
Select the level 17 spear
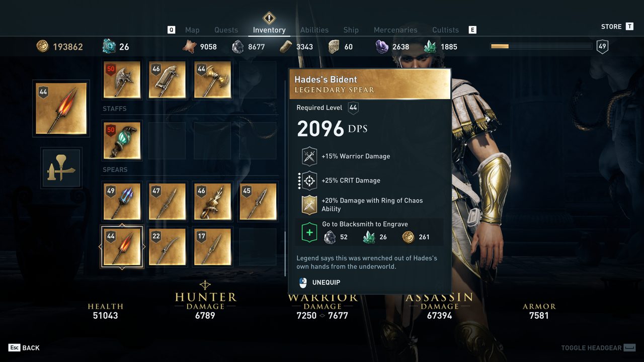(212, 247)
